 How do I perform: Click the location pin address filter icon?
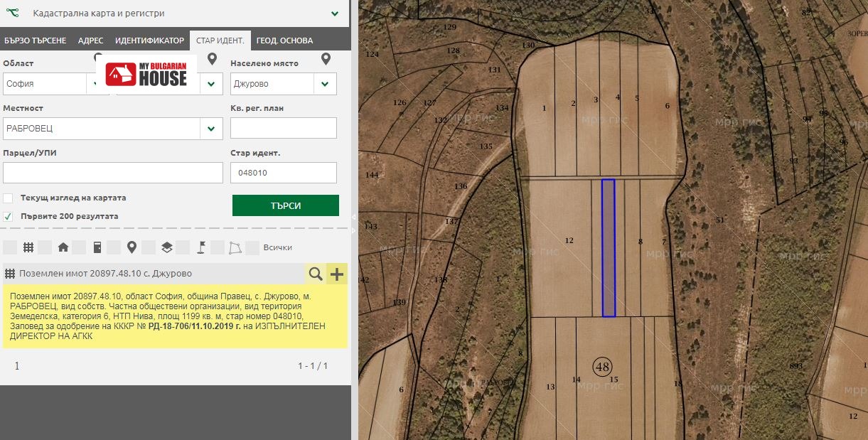click(x=132, y=247)
